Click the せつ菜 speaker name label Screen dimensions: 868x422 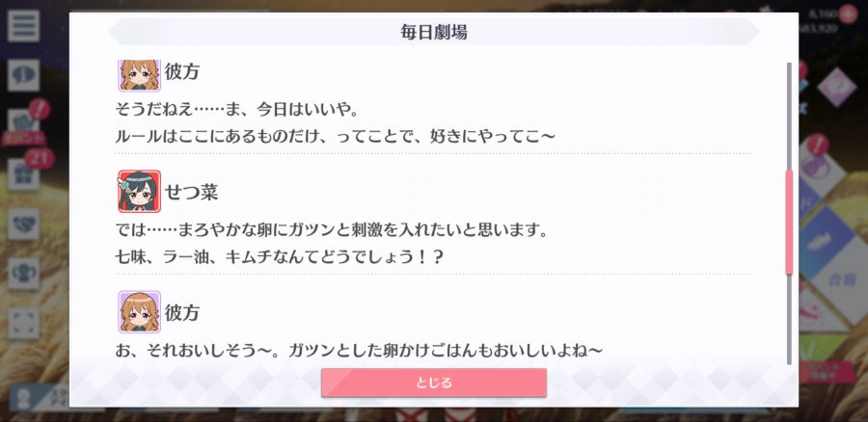[x=192, y=192]
